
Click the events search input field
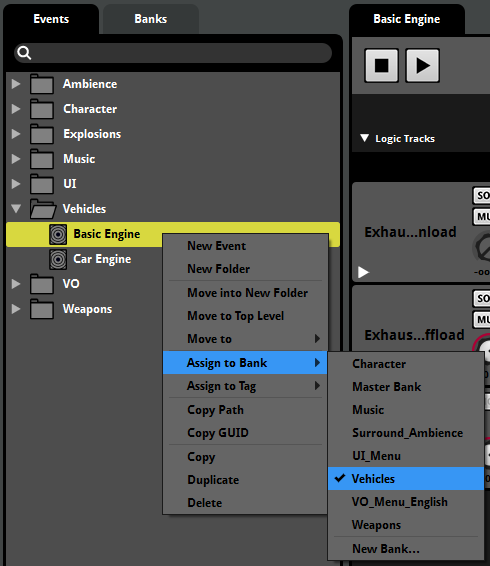[173, 53]
